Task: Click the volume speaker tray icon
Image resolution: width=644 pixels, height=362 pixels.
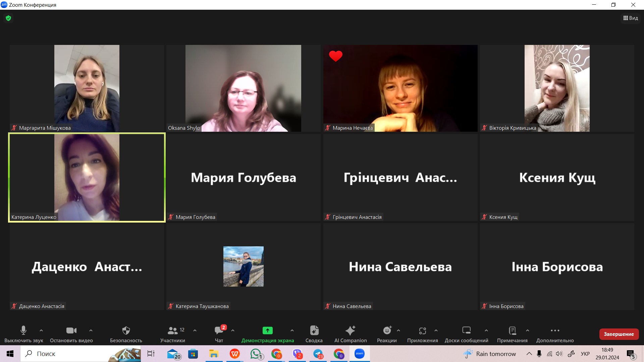Action: [559, 354]
